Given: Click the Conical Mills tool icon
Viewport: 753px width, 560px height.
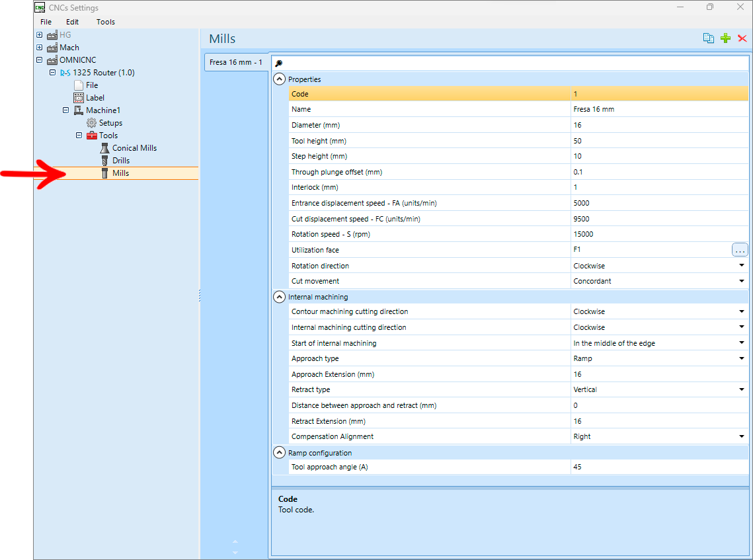Looking at the screenshot, I should tap(104, 148).
